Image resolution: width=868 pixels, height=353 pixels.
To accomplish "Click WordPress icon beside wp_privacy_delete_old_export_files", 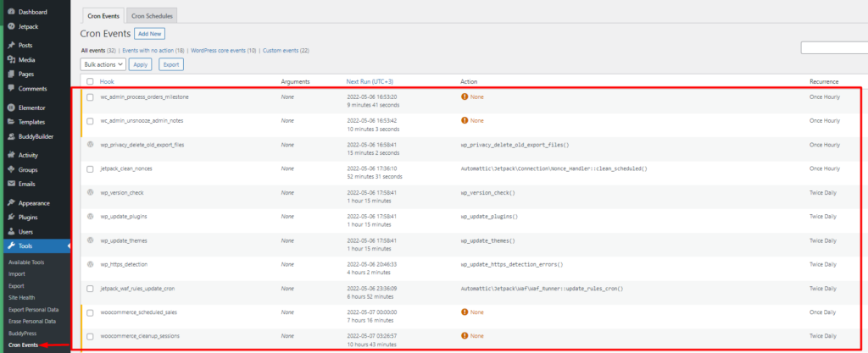I will click(x=90, y=144).
